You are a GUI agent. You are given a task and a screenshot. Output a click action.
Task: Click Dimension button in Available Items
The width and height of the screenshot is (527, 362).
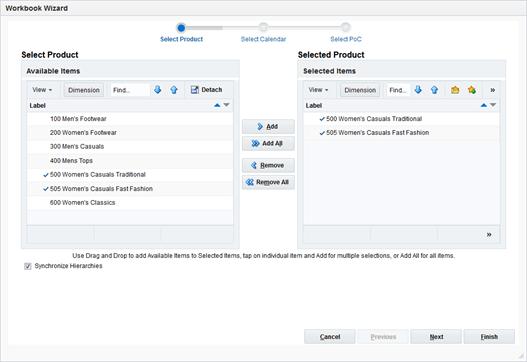[x=84, y=90]
